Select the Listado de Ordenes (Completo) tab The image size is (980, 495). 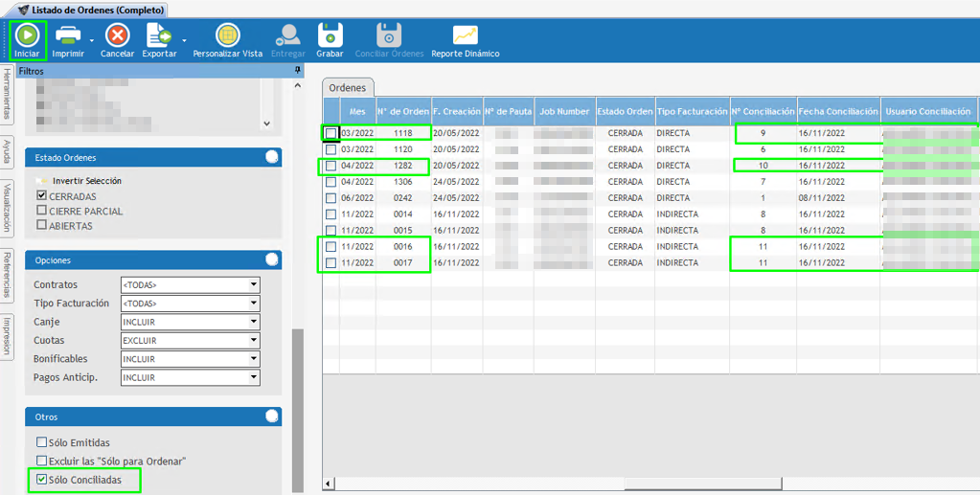pyautogui.click(x=92, y=10)
